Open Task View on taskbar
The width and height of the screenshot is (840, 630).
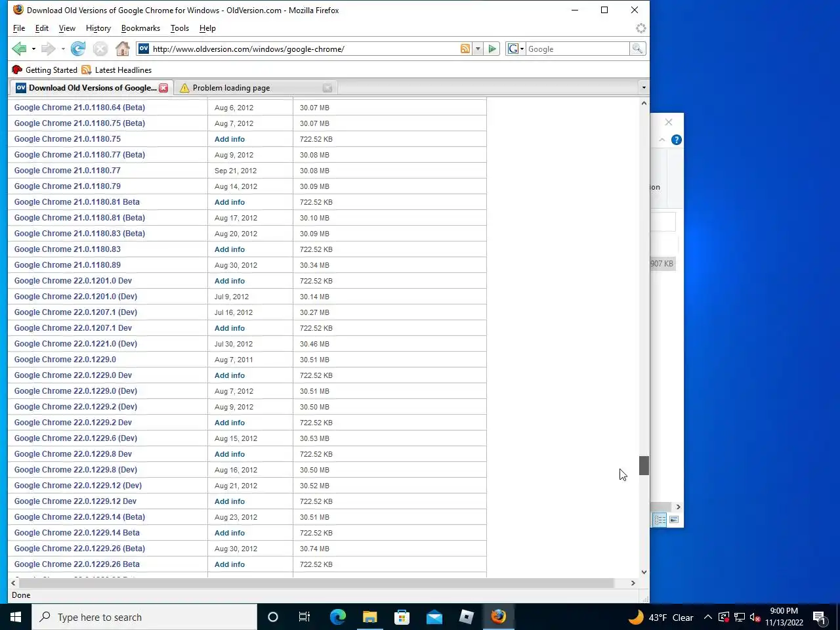304,617
